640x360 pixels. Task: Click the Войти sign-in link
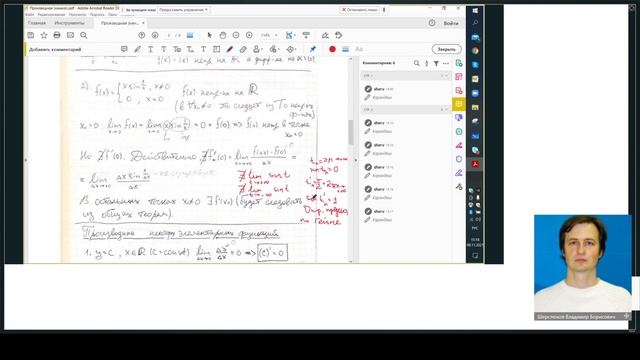pyautogui.click(x=451, y=23)
